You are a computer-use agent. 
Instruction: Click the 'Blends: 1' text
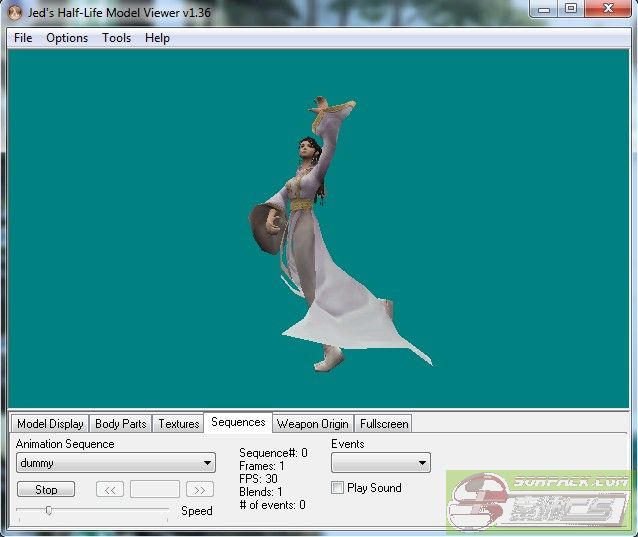[x=261, y=492]
